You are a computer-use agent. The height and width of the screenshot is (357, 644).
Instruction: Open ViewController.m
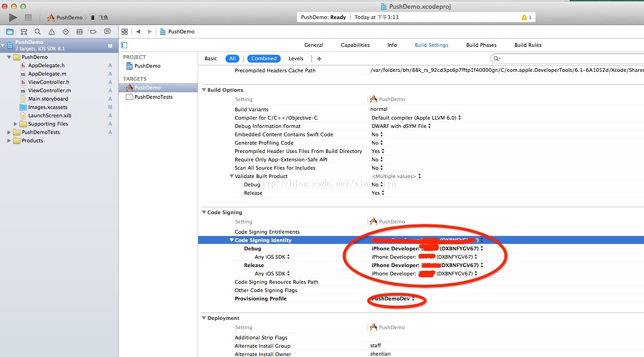[49, 90]
